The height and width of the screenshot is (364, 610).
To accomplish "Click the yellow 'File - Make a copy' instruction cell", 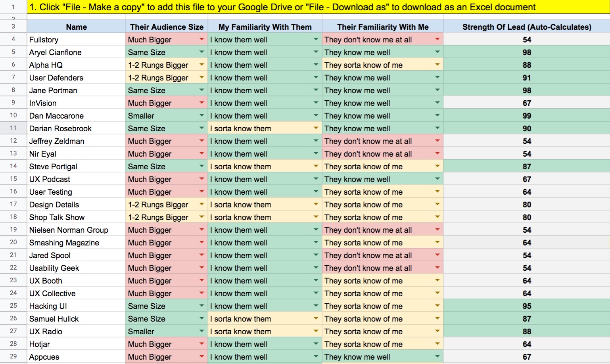I will click(x=318, y=7).
